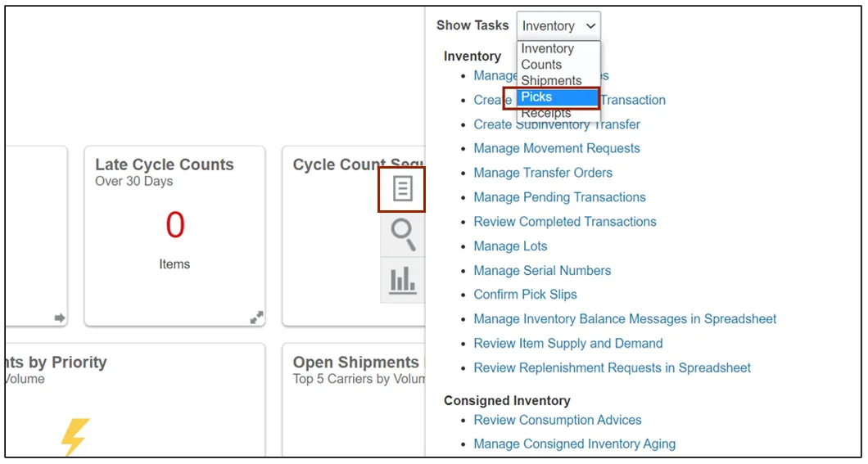Open the Show Tasks dropdown

pos(558,26)
